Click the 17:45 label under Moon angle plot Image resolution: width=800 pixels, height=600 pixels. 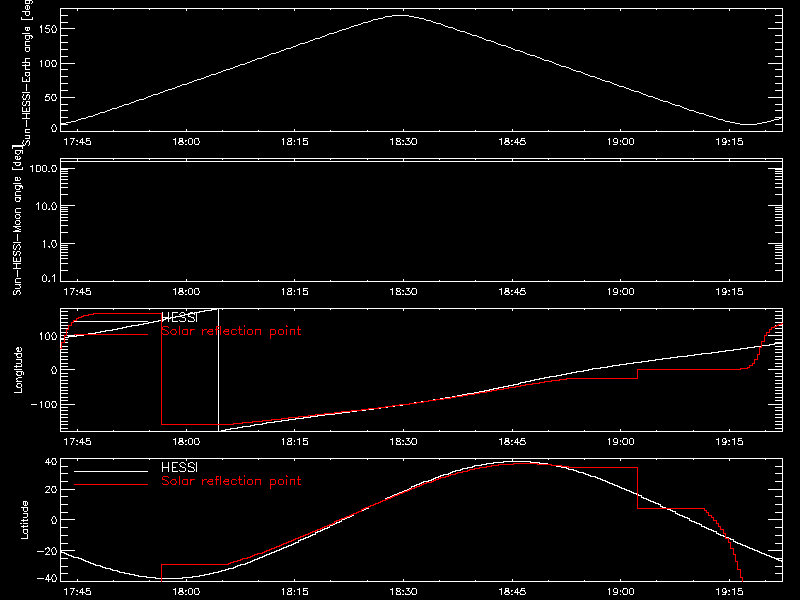[77, 292]
